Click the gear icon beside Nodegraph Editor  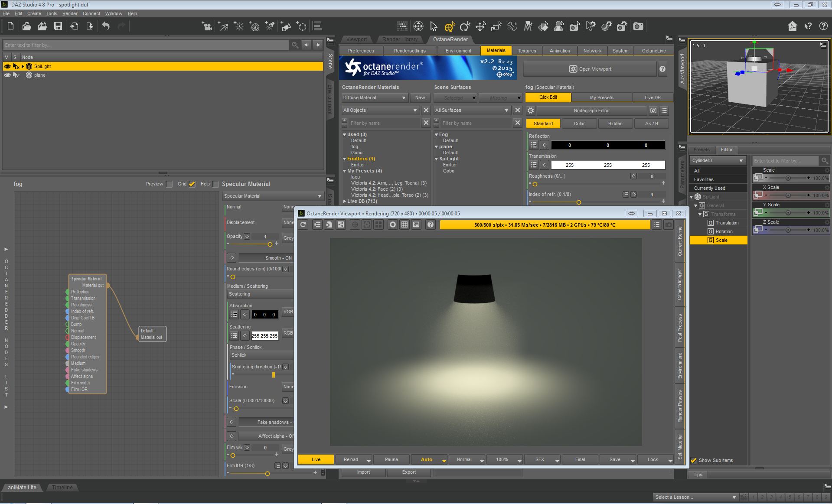(530, 111)
